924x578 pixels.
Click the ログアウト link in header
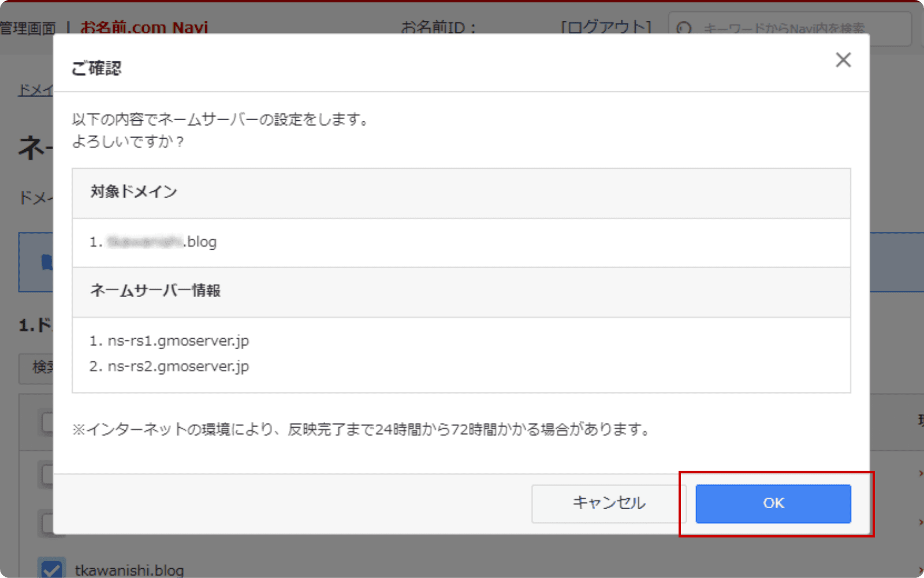(x=606, y=27)
